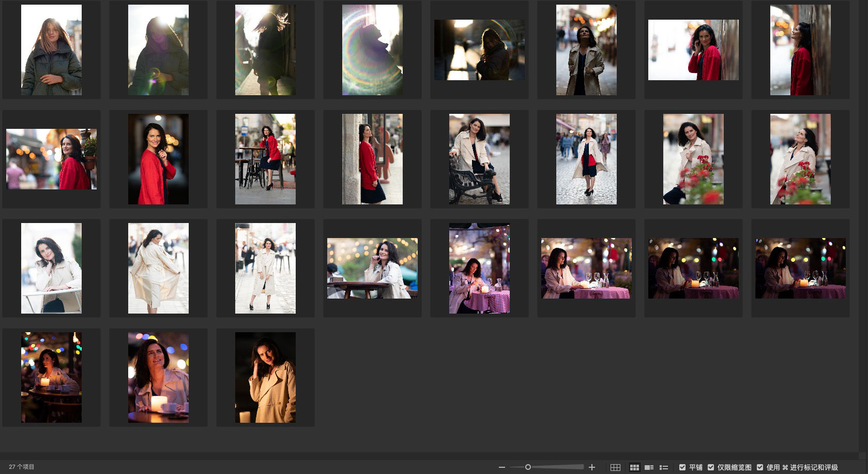
Task: Click the thumbnail size slider handle
Action: pos(528,467)
